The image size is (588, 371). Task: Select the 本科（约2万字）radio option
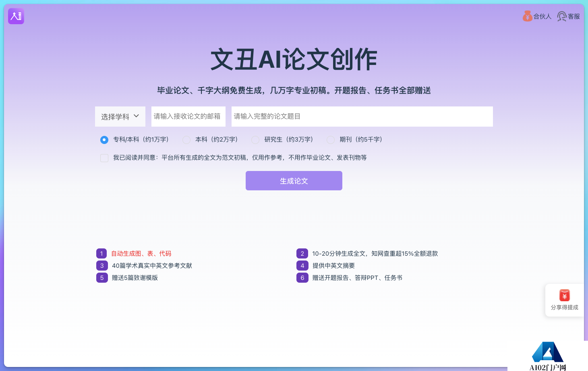pos(186,140)
